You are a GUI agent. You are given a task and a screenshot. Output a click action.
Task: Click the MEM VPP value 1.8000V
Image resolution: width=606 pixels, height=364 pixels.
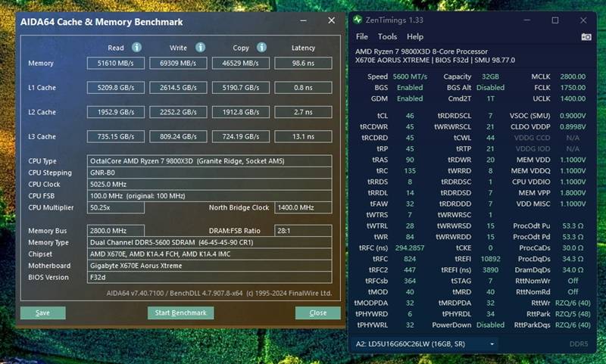pos(573,193)
